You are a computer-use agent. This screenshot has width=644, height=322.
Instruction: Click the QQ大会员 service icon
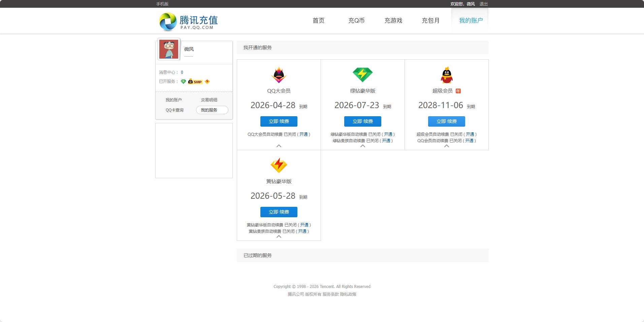point(279,75)
